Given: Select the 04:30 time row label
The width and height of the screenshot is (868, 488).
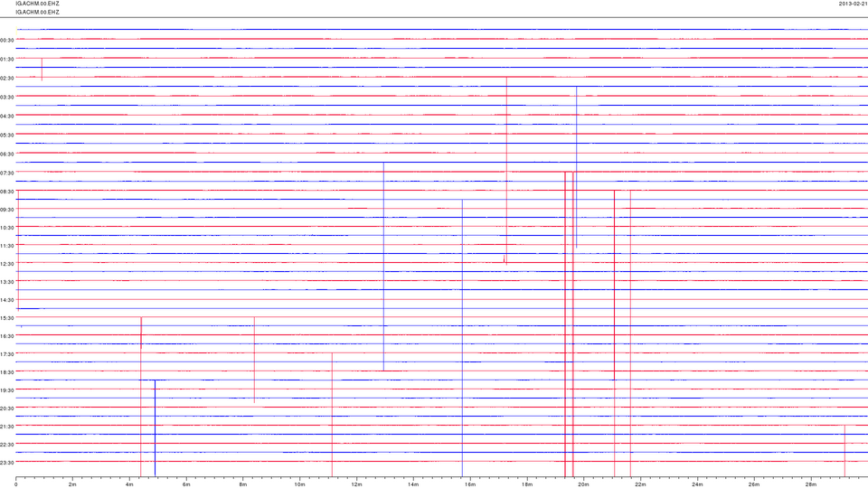Looking at the screenshot, I should click(7, 117).
